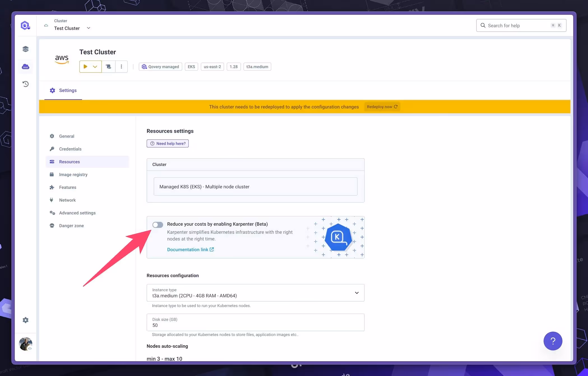This screenshot has height=376, width=588.
Task: Open the environments layers sidebar icon
Action: [x=26, y=49]
